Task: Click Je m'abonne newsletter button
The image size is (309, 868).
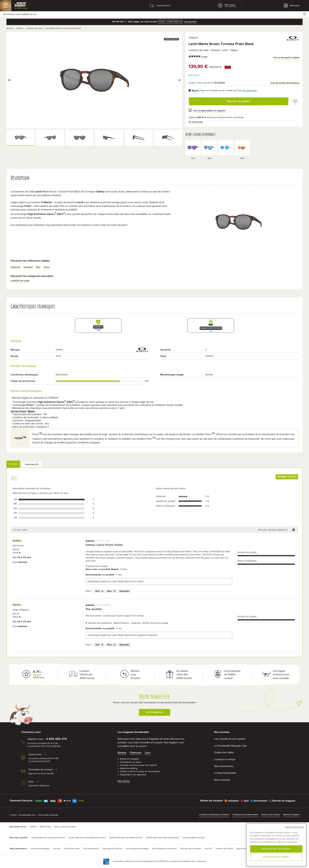Action: click(154, 712)
